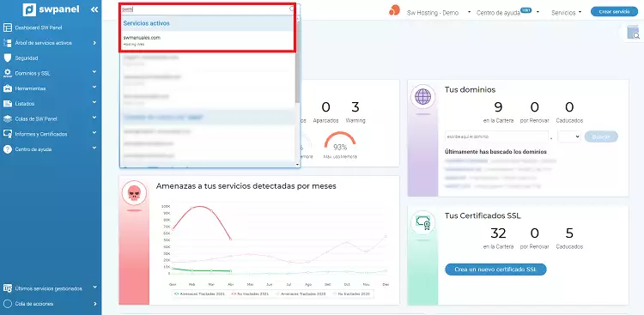Screen dimensions: 644x315
Task: Click the Colas de SW Panel icon
Action: point(8,118)
